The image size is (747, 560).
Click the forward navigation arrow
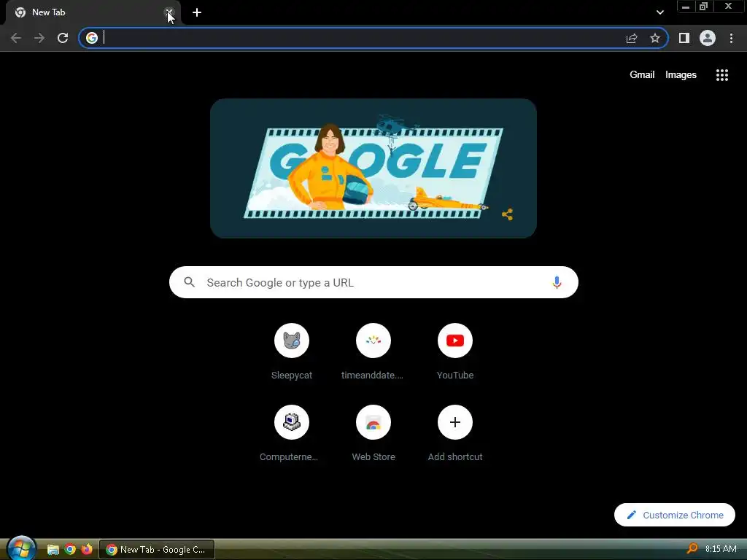tap(39, 38)
